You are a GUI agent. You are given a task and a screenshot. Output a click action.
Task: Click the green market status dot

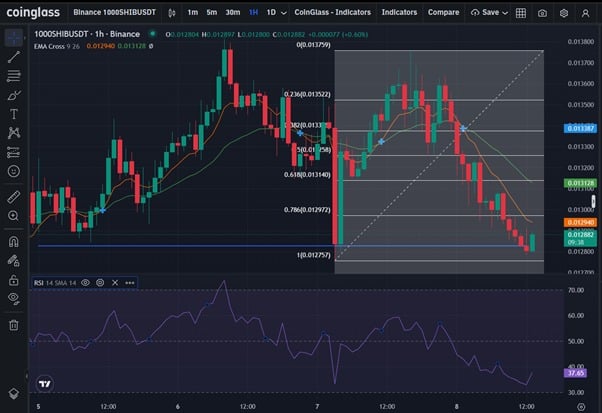[x=152, y=34]
